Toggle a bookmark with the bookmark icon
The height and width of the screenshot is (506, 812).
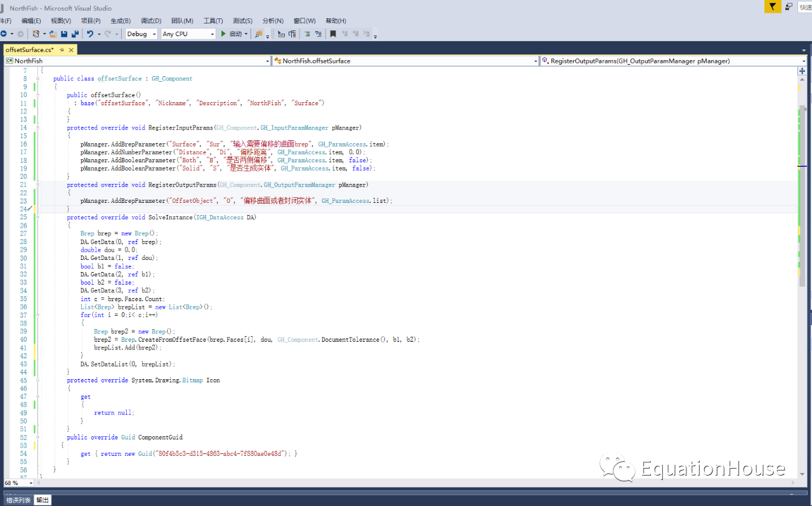(x=333, y=34)
